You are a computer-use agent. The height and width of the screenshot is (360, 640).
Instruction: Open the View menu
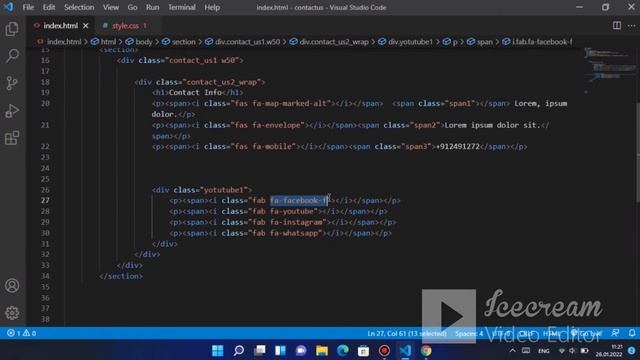(111, 7)
